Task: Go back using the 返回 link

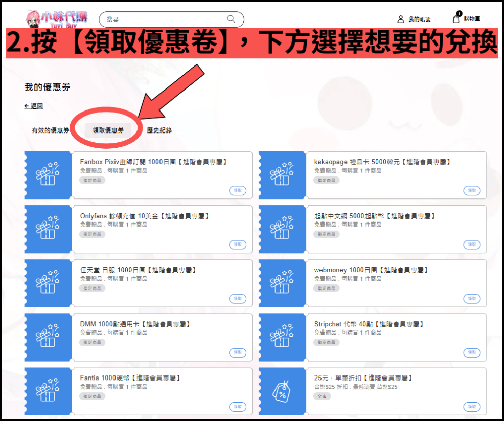Action: (34, 106)
